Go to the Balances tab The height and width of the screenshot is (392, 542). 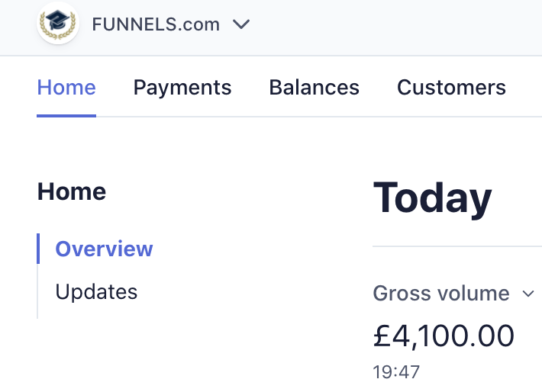click(x=315, y=88)
